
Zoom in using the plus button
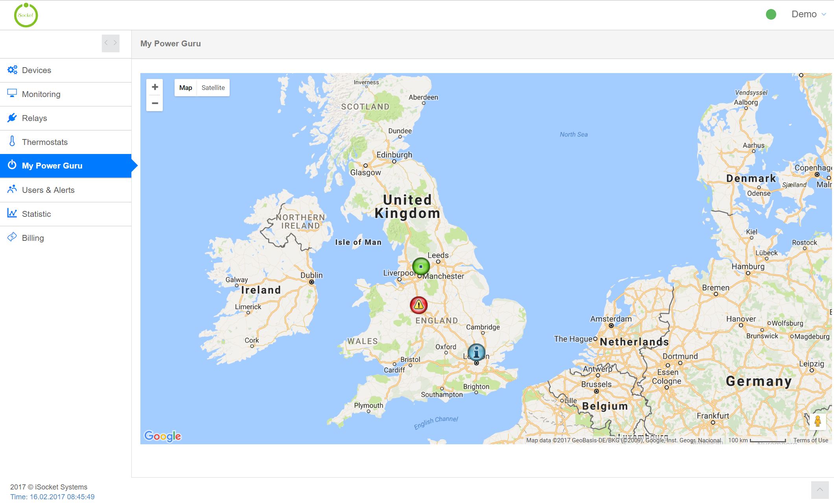point(155,87)
